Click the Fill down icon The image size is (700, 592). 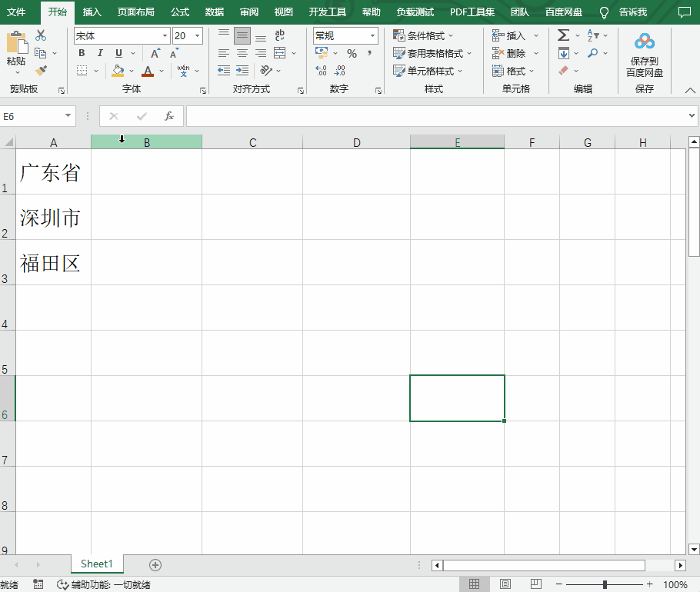coord(564,53)
